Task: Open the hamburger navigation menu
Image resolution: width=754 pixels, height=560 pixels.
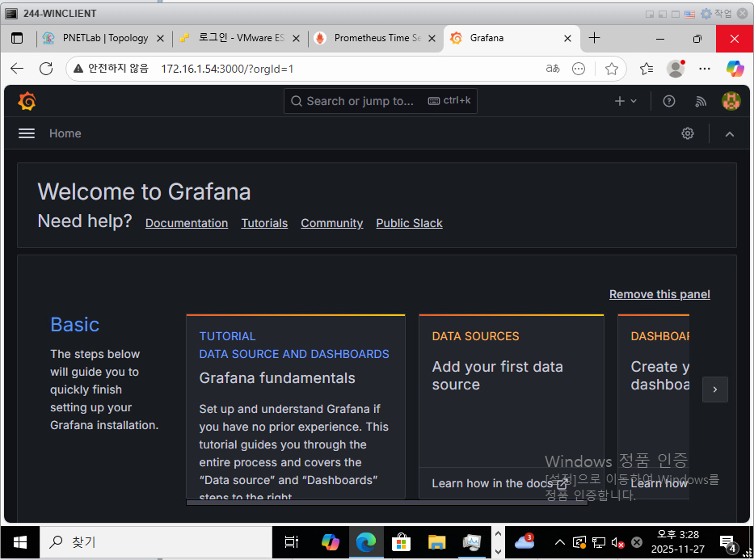Action: (x=27, y=133)
